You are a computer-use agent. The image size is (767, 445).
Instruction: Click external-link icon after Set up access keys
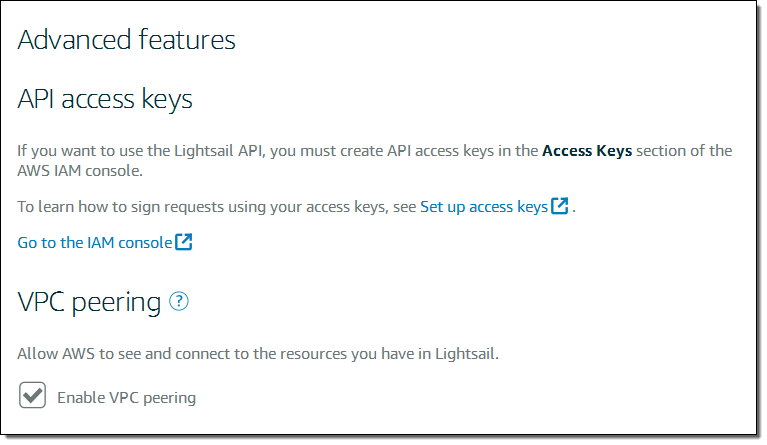[x=560, y=207]
